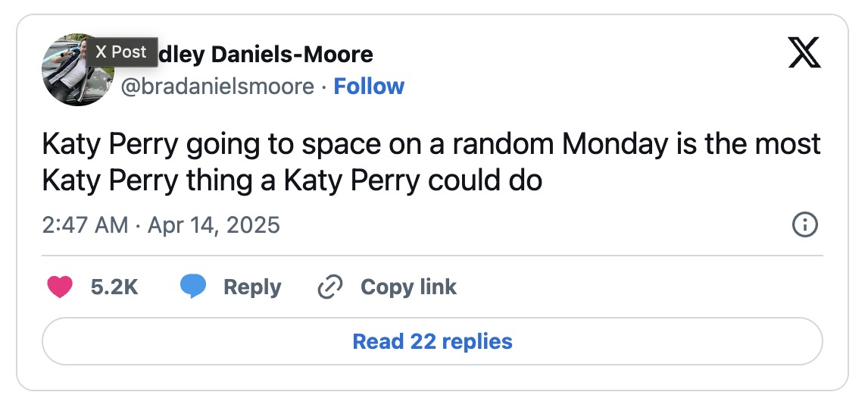This screenshot has width=868, height=411.
Task: Click the Copy link text
Action: coord(408,287)
